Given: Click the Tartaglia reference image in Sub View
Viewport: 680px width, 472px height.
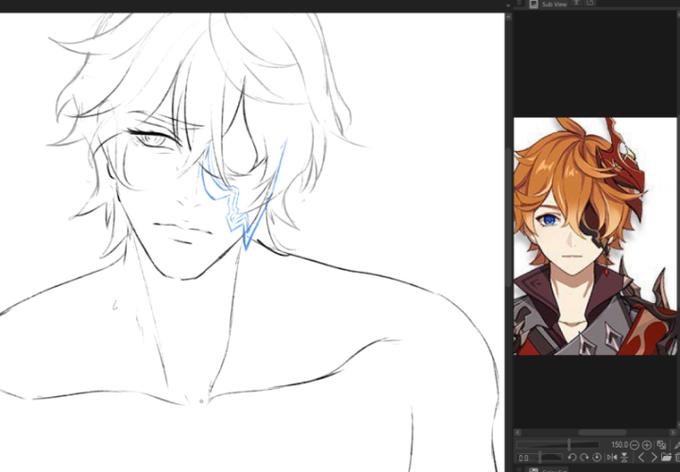Looking at the screenshot, I should point(595,236).
